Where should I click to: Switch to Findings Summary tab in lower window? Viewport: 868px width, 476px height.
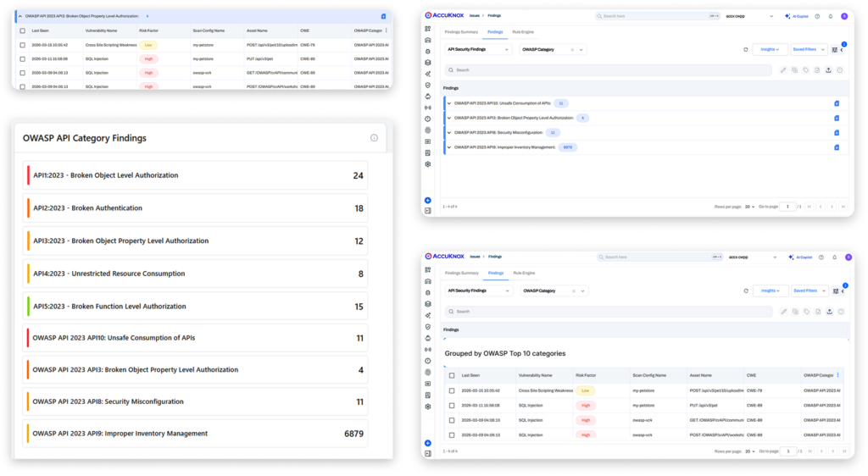pos(462,273)
